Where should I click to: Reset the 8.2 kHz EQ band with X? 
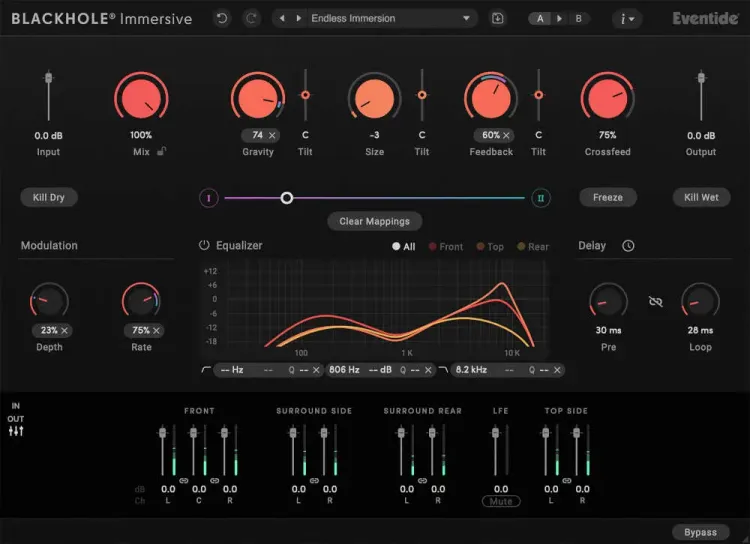[557, 370]
